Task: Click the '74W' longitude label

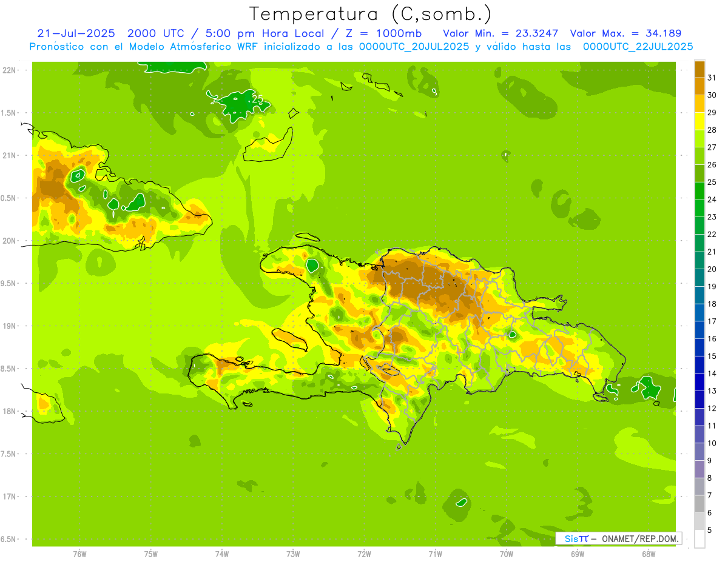Action: point(222,554)
